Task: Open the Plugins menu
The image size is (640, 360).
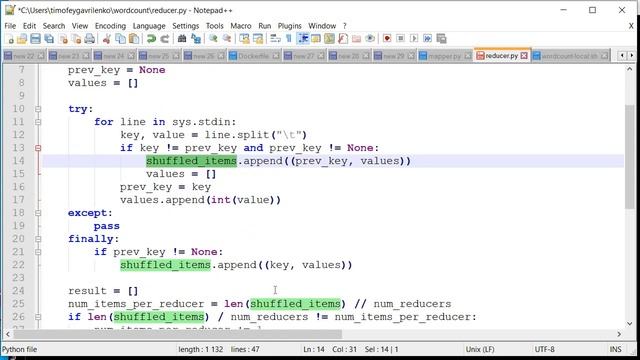Action: (289, 26)
